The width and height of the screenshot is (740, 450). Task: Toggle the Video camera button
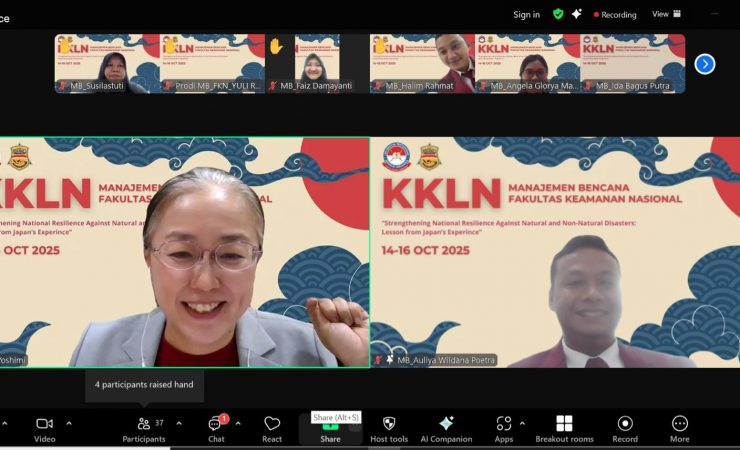[44, 428]
